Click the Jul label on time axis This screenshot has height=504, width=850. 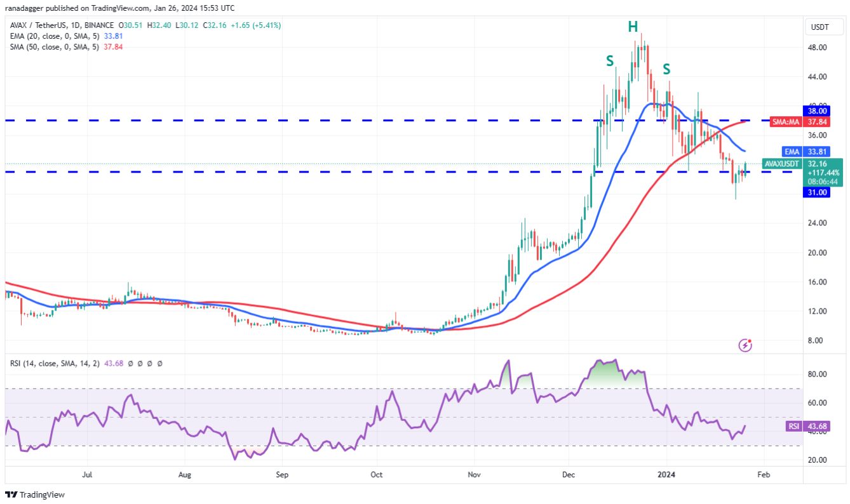[x=88, y=474]
